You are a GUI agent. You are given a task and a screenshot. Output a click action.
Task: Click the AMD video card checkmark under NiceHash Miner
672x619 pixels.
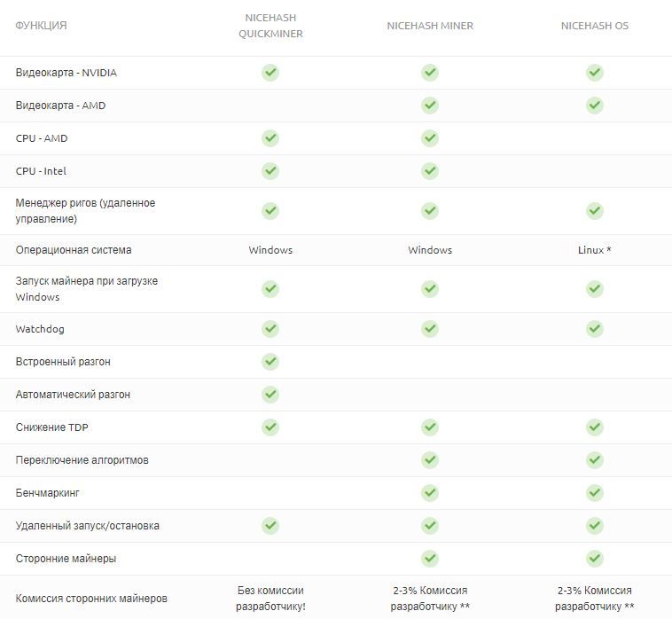click(430, 106)
